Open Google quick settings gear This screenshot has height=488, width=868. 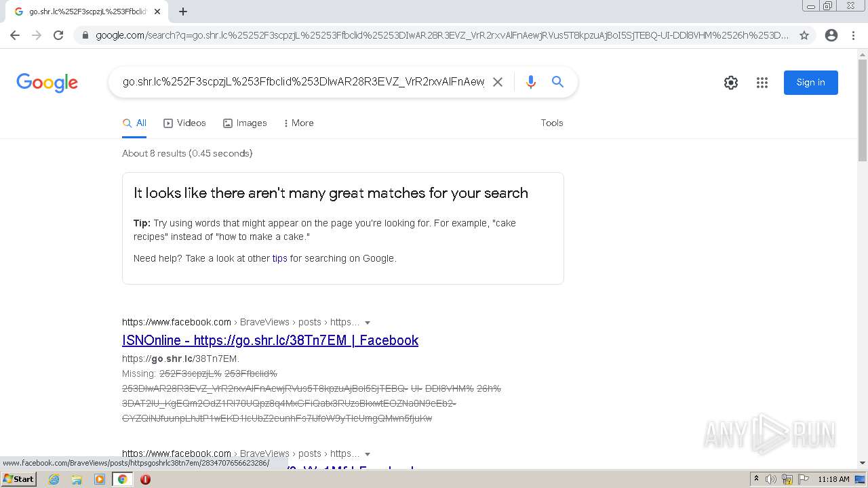point(731,83)
